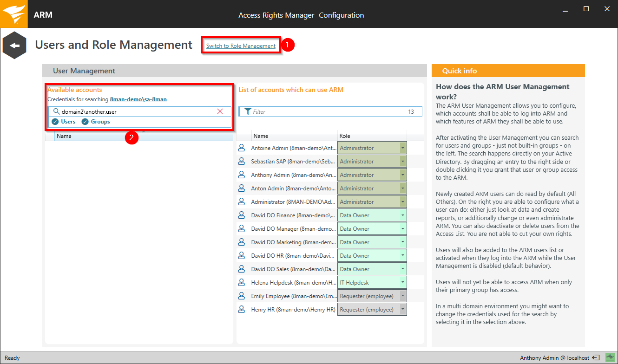
Task: Click user icon next to Antoine Admin
Action: tap(241, 148)
